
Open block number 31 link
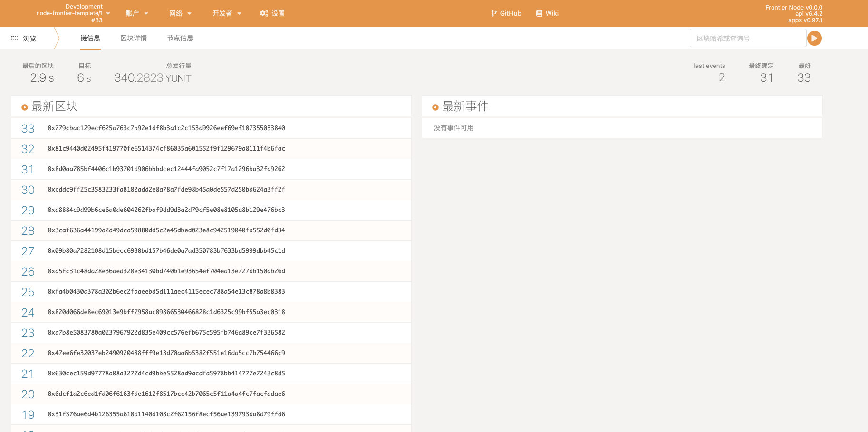click(28, 169)
